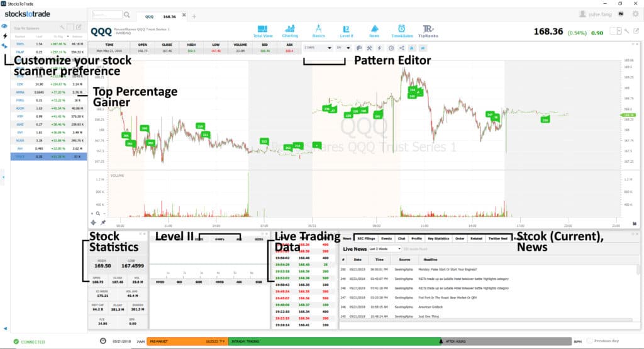Viewport: 644px width, 349px height.
Task: Click the user account name
Action: [x=599, y=14]
